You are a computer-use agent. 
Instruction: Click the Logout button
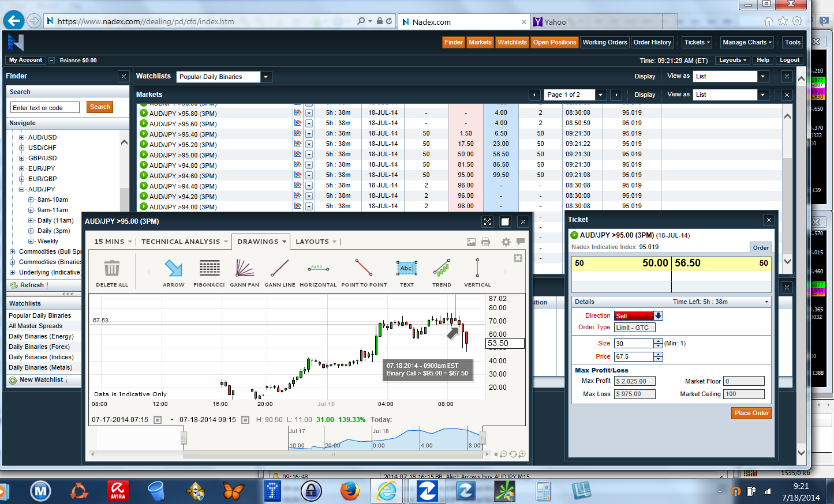tap(790, 60)
